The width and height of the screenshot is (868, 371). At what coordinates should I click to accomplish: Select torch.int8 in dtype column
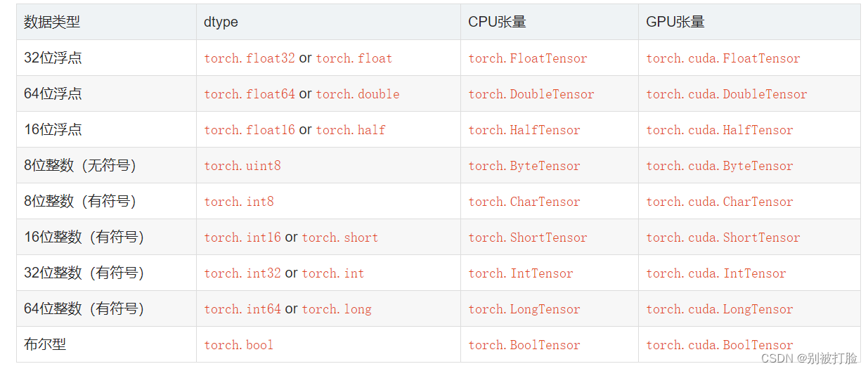point(239,202)
